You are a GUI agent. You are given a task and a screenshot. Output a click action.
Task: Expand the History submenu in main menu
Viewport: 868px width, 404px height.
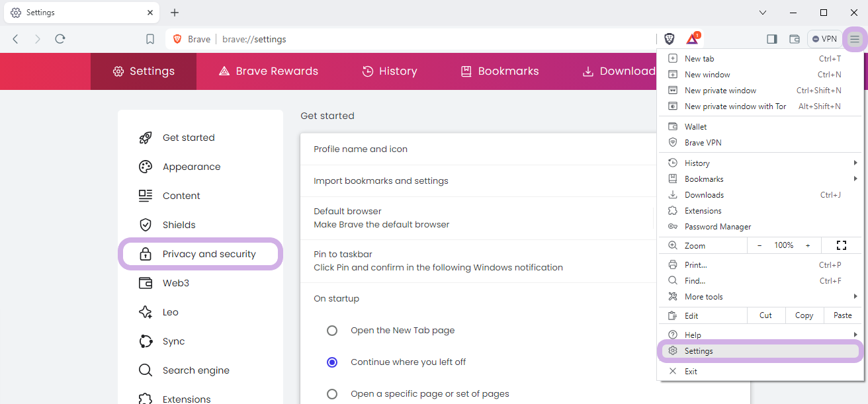coord(760,163)
